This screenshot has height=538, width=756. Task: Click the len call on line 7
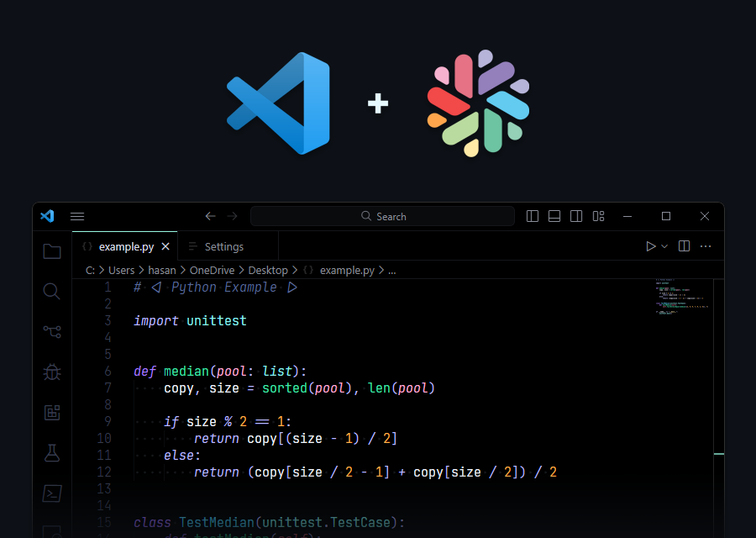click(x=379, y=388)
